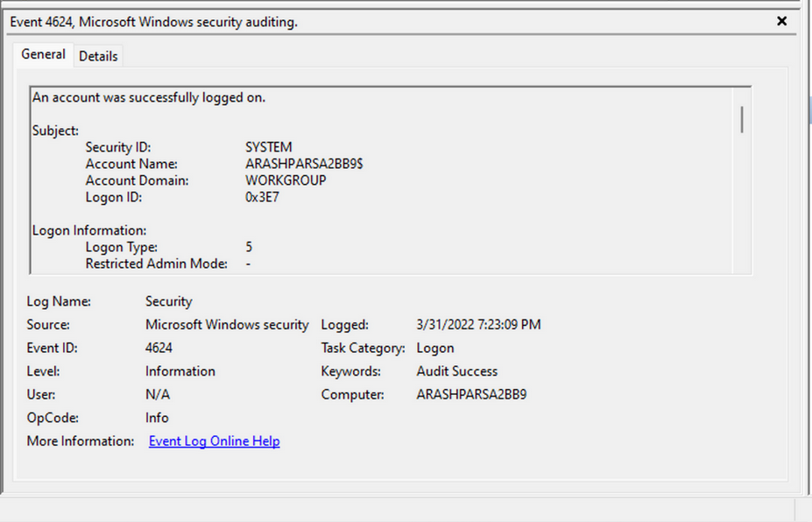Switch to the Details tab
The image size is (812, 522).
click(98, 55)
